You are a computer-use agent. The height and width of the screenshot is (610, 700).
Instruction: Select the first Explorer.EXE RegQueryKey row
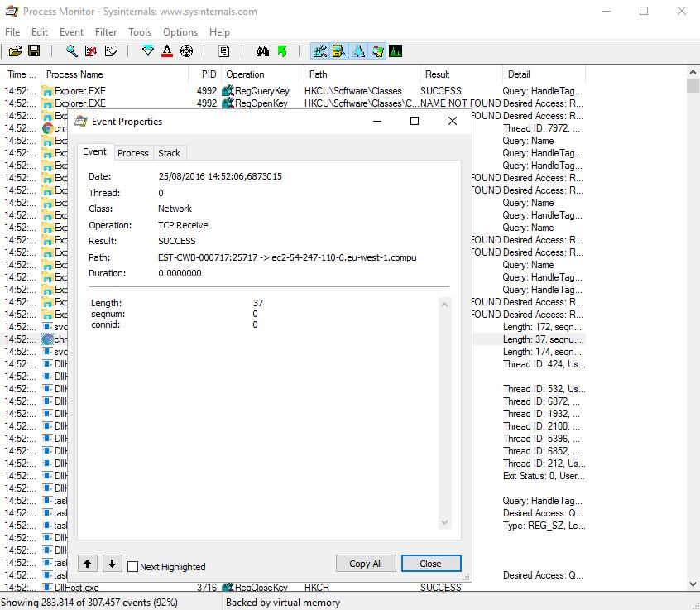294,91
